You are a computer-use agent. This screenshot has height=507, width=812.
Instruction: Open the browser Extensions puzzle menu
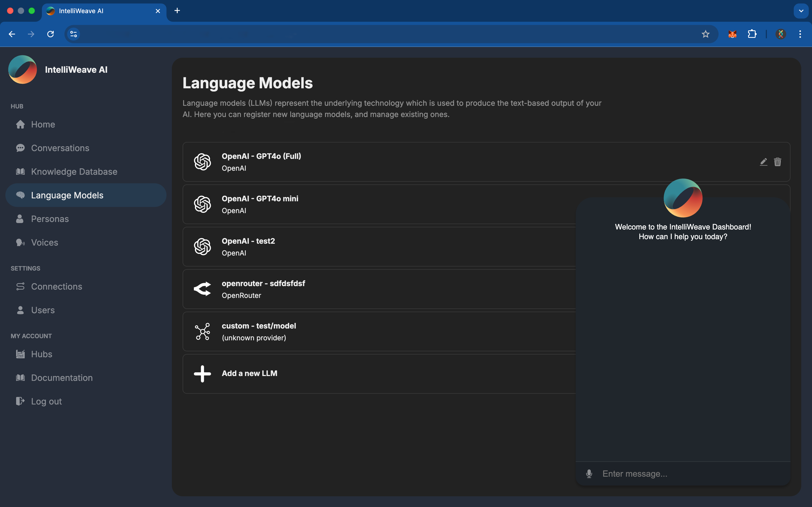pyautogui.click(x=752, y=34)
